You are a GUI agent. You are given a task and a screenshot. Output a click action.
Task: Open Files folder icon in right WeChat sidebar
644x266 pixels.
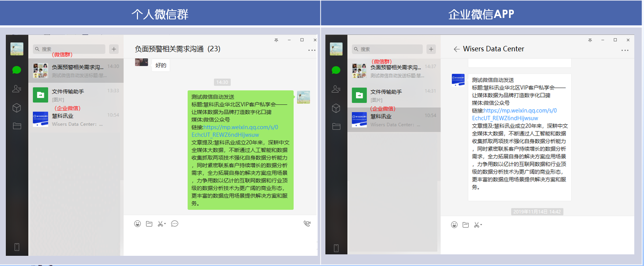336,126
